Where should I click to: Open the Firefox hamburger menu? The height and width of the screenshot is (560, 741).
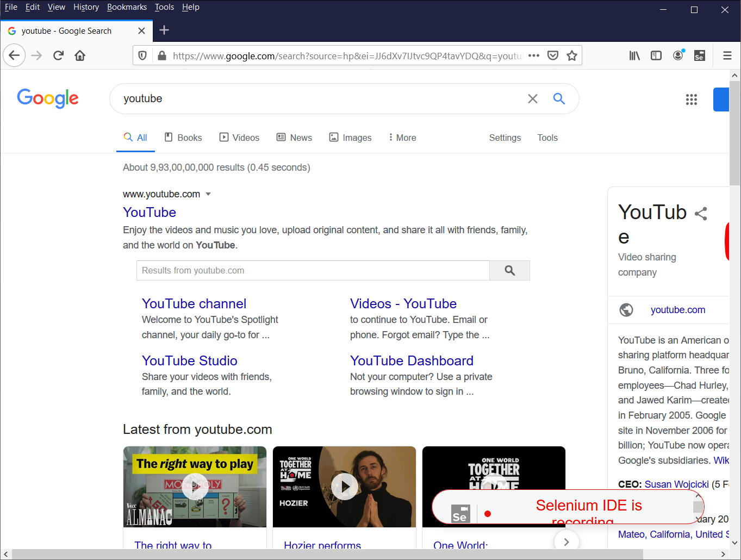pos(727,55)
